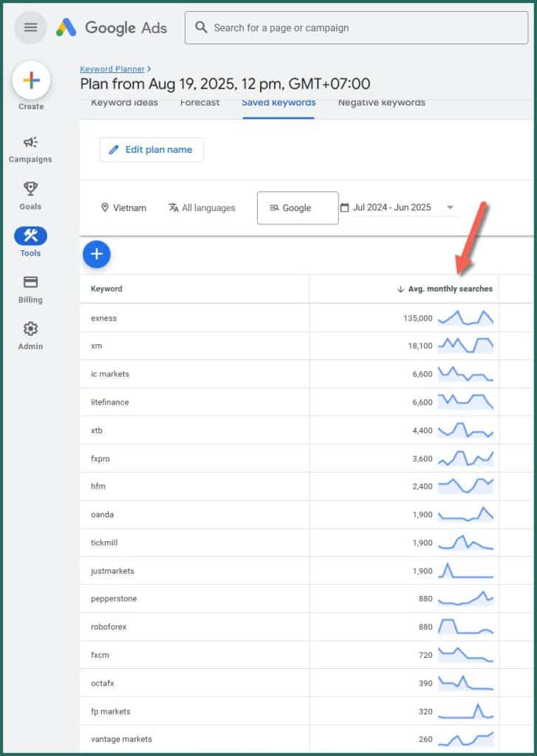Viewport: 537px width, 756px height.
Task: Click the roboforex trend sparkline
Action: click(x=465, y=626)
